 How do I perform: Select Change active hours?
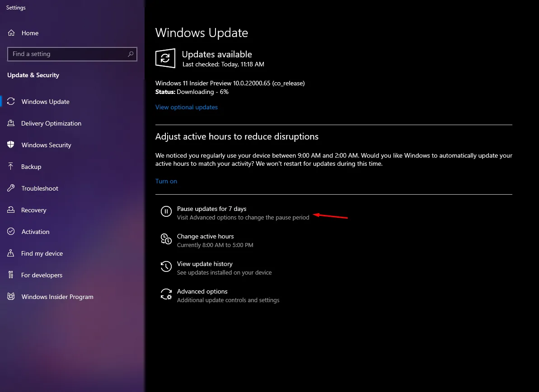click(205, 236)
